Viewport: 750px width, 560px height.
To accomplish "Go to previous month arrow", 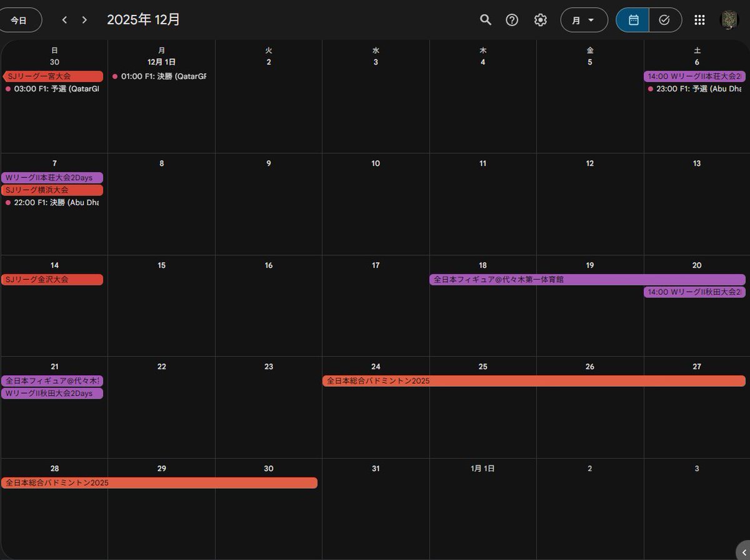I will click(x=64, y=20).
